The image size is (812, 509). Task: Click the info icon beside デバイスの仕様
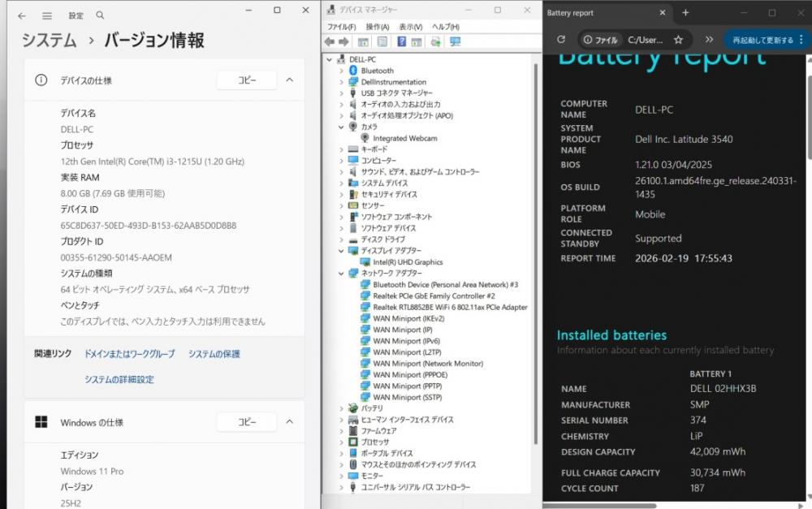tap(41, 80)
